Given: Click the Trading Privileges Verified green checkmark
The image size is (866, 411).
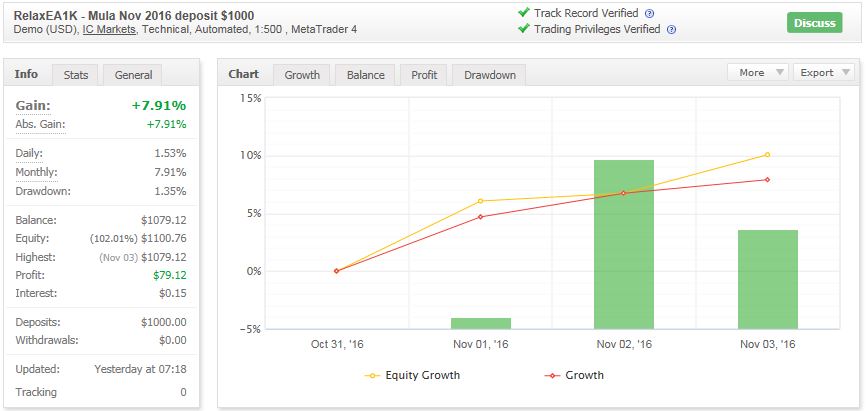Looking at the screenshot, I should click(x=524, y=28).
